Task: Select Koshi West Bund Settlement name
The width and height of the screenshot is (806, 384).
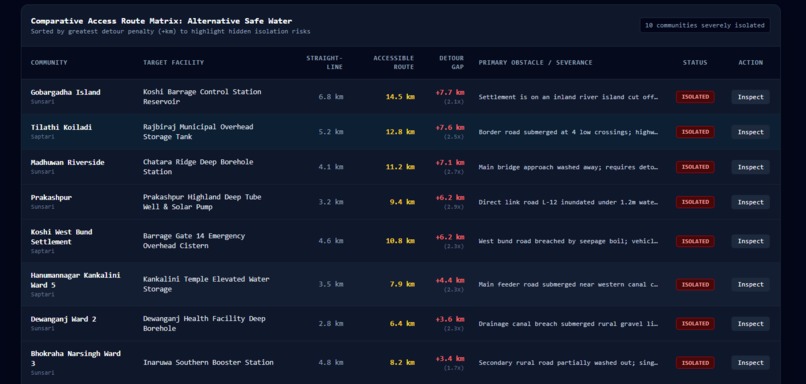Action: [x=61, y=236]
